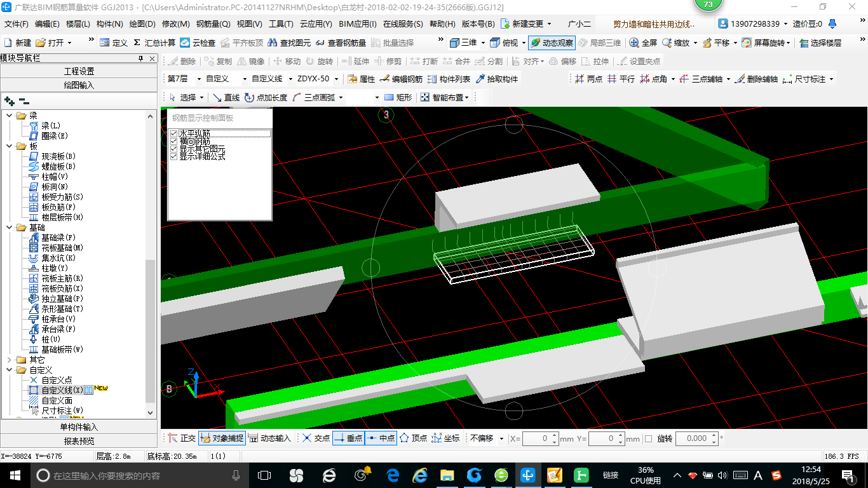868x488 pixels.
Task: Click the 绘图输入 panel button
Action: (79, 85)
